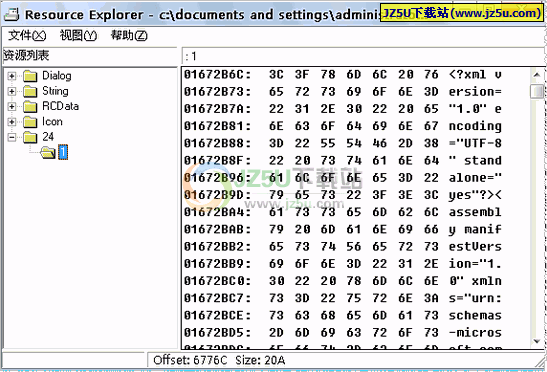547x372 pixels.
Task: Click address 01672B8F in hex view
Action: (217, 161)
